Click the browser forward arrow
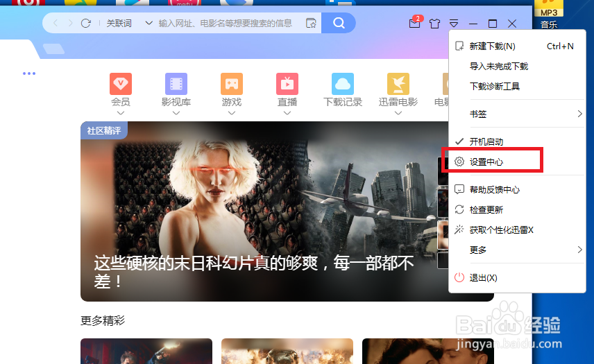The width and height of the screenshot is (594, 364). pyautogui.click(x=71, y=24)
